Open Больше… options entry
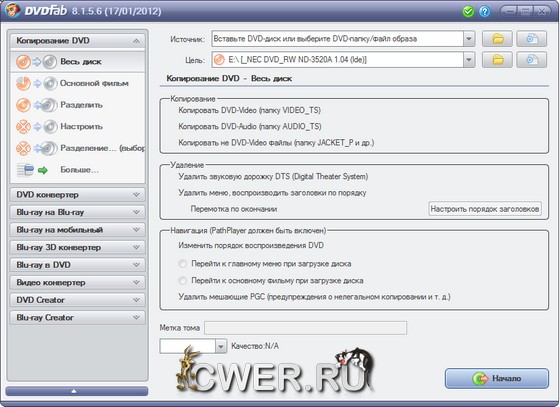This screenshot has width=560, height=407. (78, 170)
